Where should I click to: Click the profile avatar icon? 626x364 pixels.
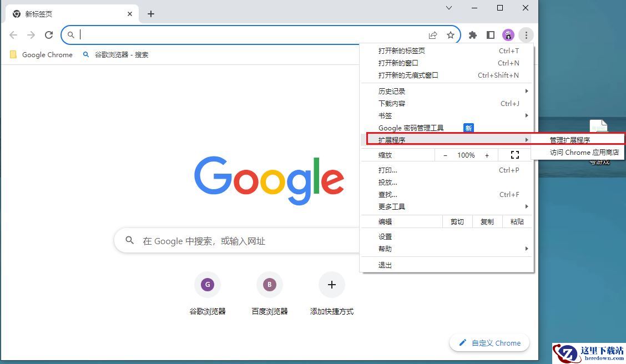508,35
